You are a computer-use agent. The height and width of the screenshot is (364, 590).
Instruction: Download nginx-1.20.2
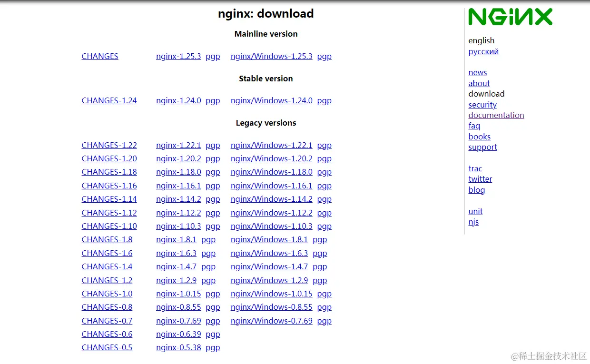tap(178, 158)
